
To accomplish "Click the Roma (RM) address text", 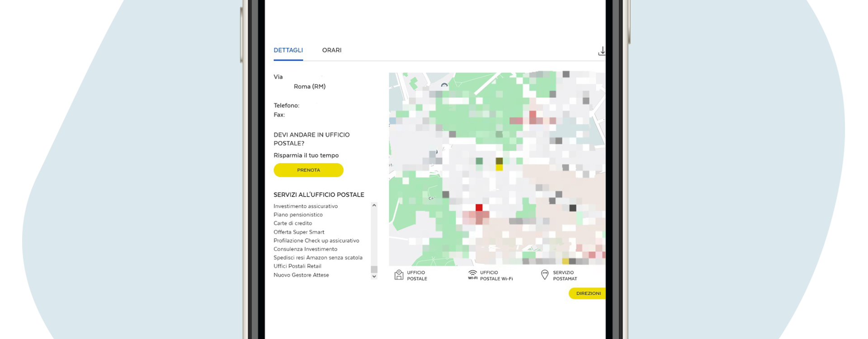I will click(310, 86).
